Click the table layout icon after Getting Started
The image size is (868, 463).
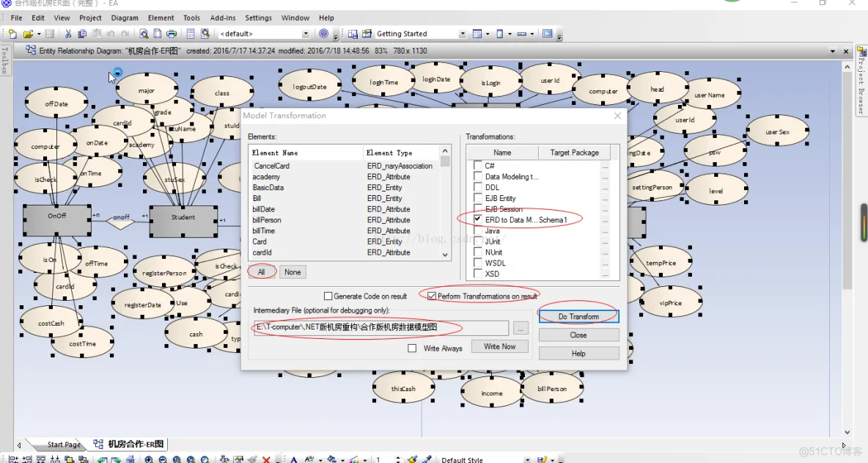tap(477, 34)
